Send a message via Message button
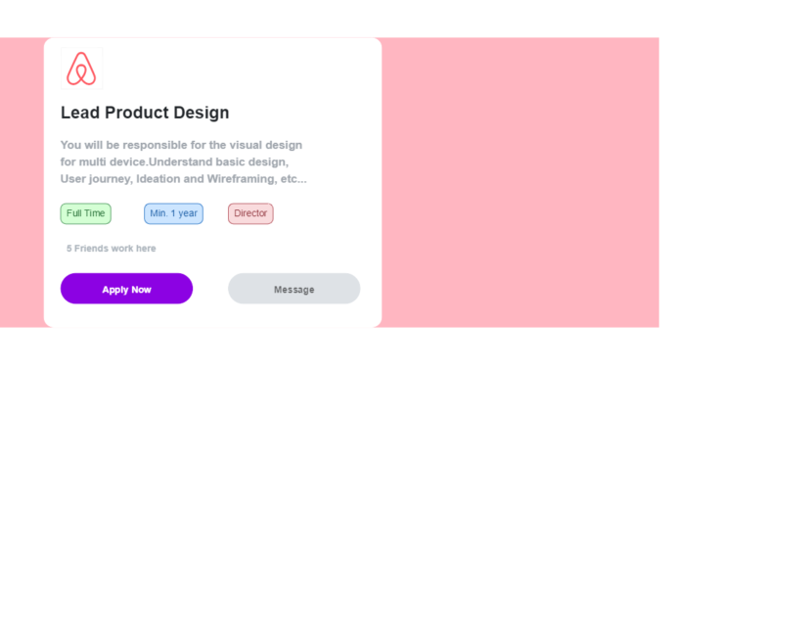812x644 pixels. [x=293, y=289]
